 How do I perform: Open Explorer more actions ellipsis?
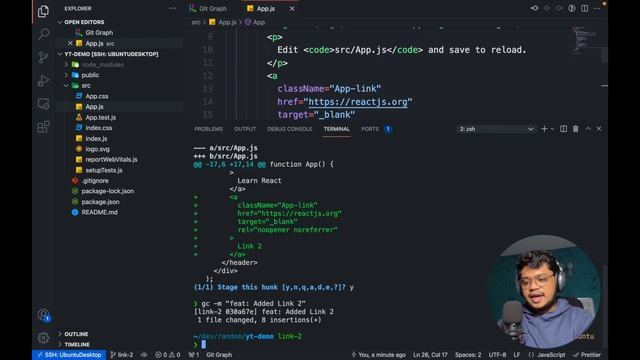(x=173, y=8)
